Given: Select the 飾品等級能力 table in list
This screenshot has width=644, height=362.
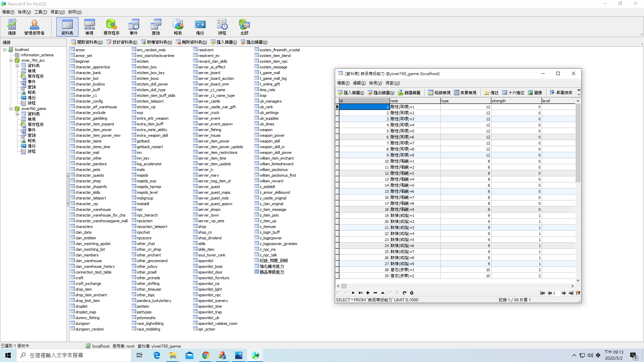Looking at the screenshot, I should [x=272, y=272].
